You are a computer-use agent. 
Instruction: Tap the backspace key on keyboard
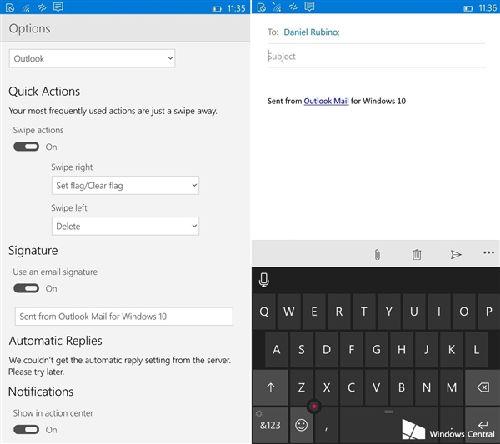click(483, 387)
